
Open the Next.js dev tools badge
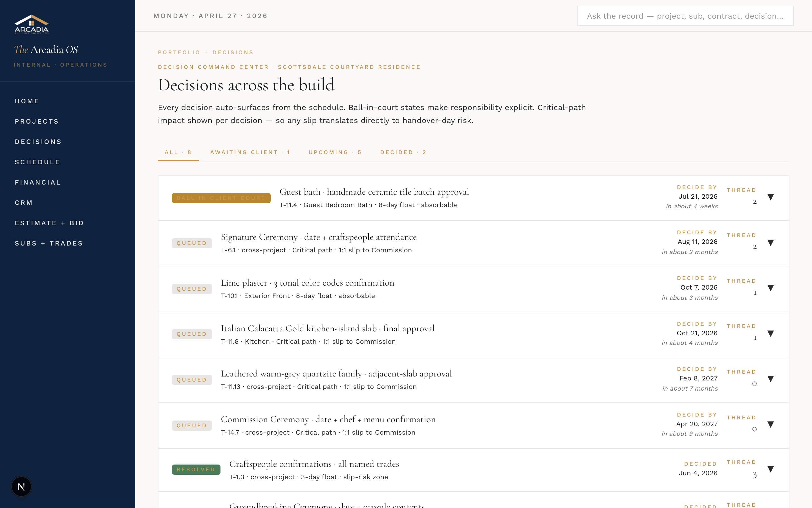coord(21,487)
